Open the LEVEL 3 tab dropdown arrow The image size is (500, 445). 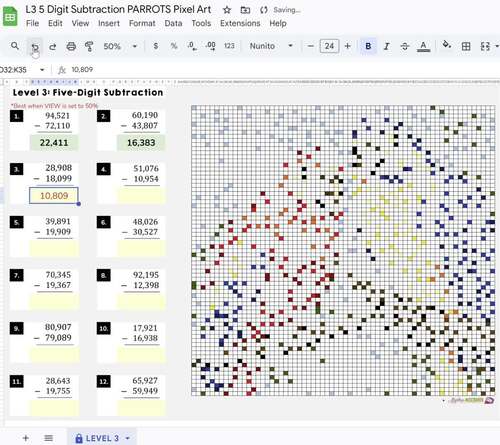[x=128, y=438]
